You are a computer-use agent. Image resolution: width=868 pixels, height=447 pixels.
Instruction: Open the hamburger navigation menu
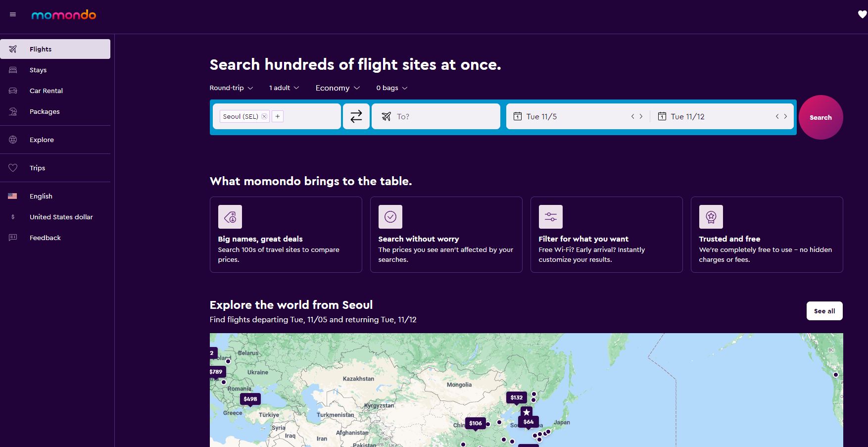pos(13,15)
